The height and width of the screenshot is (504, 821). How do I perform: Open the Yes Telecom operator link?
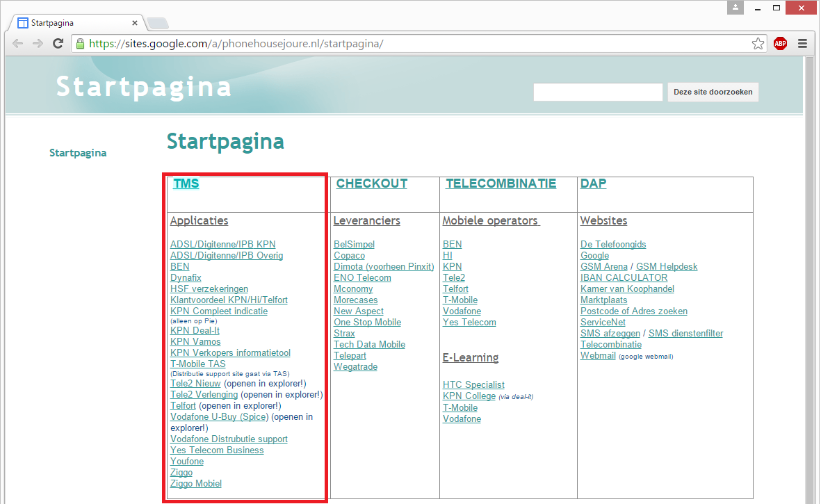470,323
